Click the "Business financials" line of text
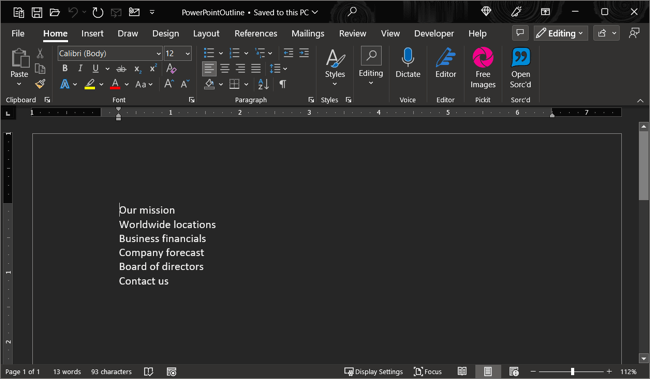Viewport: 650px width, 379px height. point(162,238)
